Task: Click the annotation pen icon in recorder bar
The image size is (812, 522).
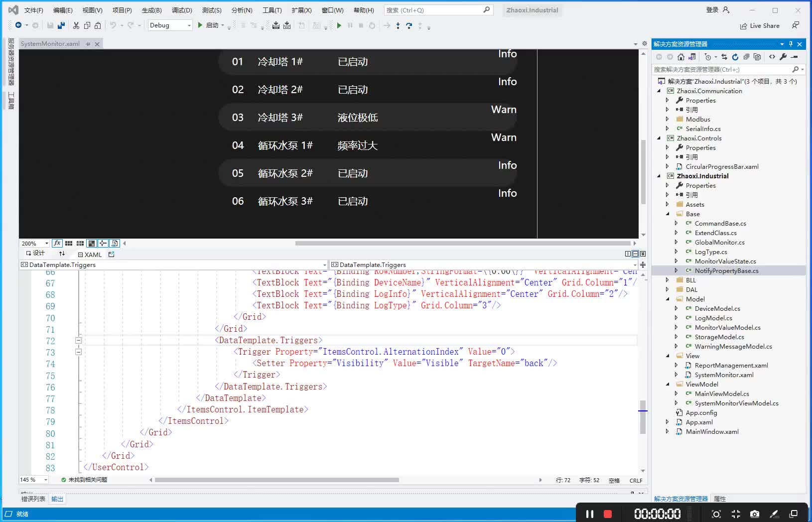Action: click(774, 514)
